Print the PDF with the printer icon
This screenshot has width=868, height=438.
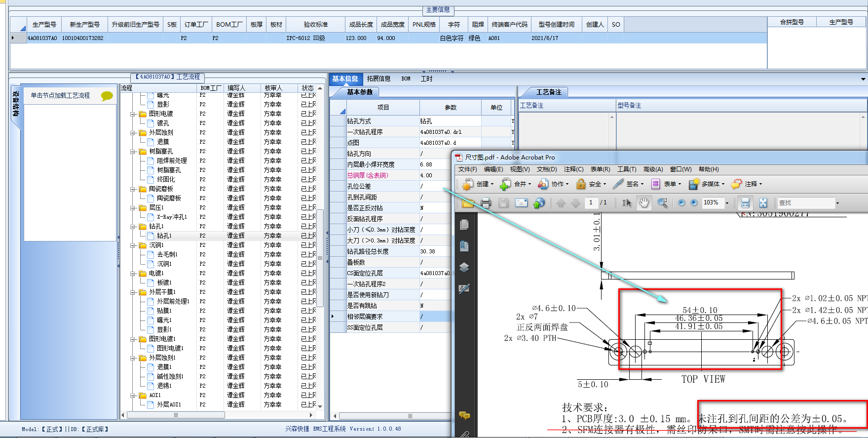click(486, 203)
